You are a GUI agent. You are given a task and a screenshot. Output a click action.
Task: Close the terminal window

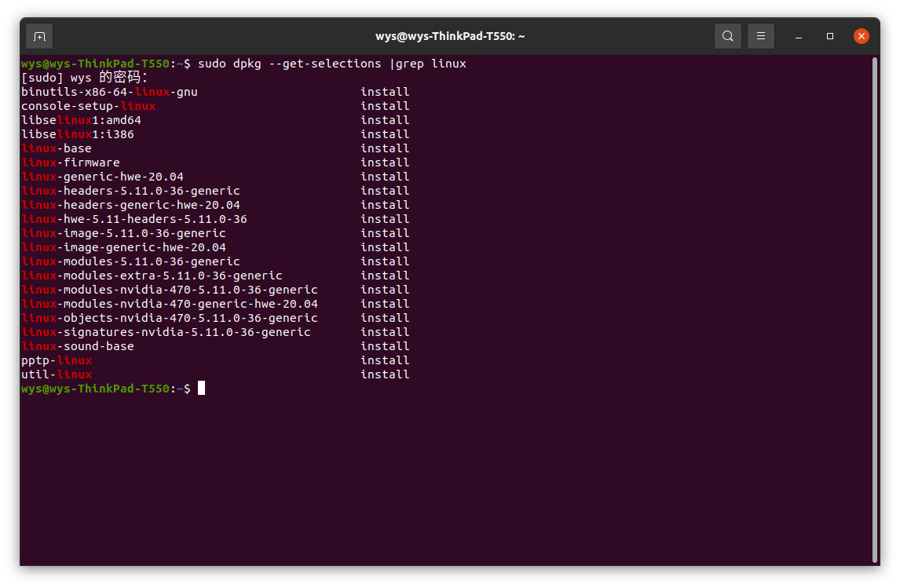[861, 36]
